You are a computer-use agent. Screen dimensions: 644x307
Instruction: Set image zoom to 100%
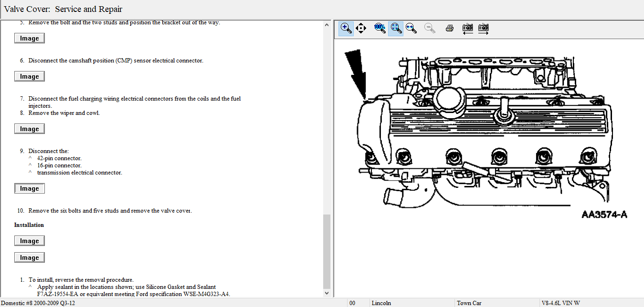click(380, 28)
